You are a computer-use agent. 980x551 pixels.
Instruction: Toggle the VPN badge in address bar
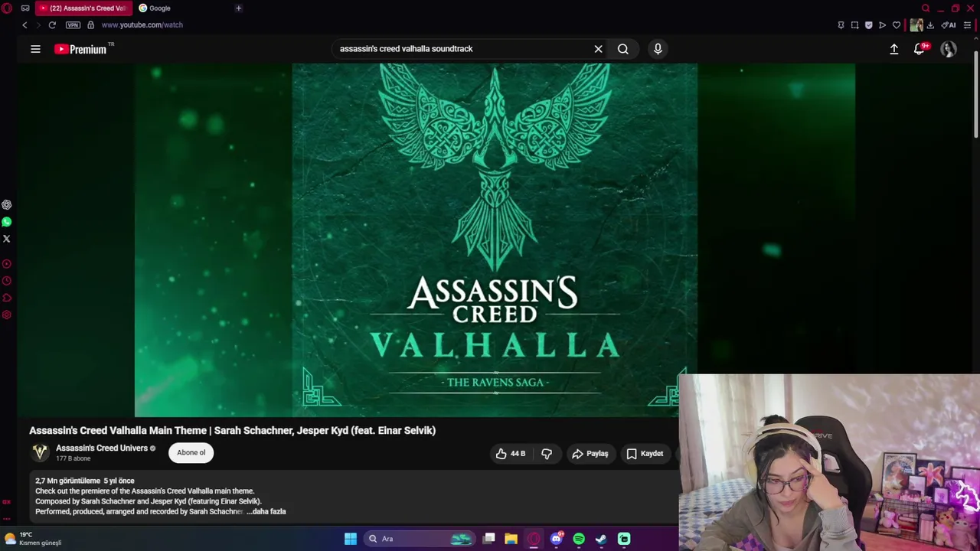tap(73, 25)
